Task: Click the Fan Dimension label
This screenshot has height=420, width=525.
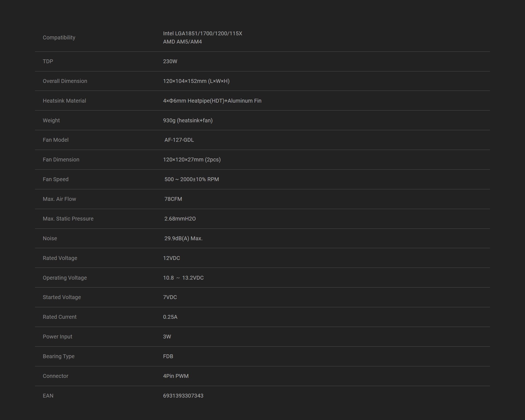Action: click(61, 160)
